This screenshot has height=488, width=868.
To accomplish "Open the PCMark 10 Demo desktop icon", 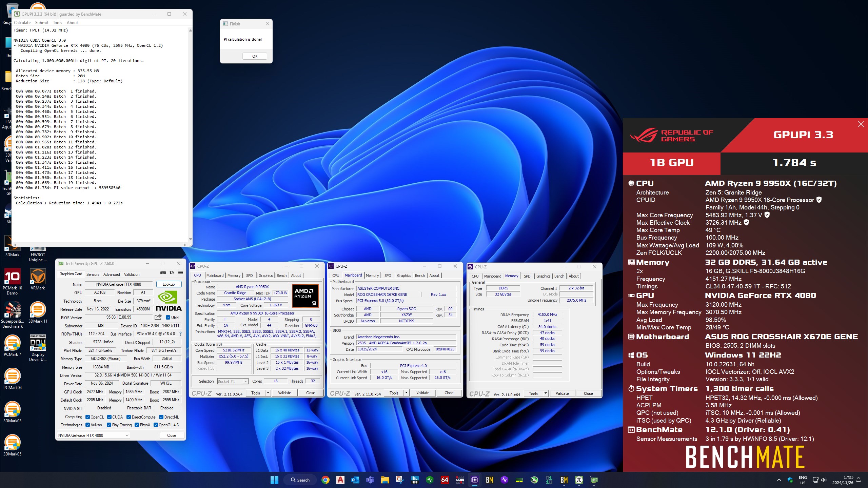I will (x=12, y=281).
